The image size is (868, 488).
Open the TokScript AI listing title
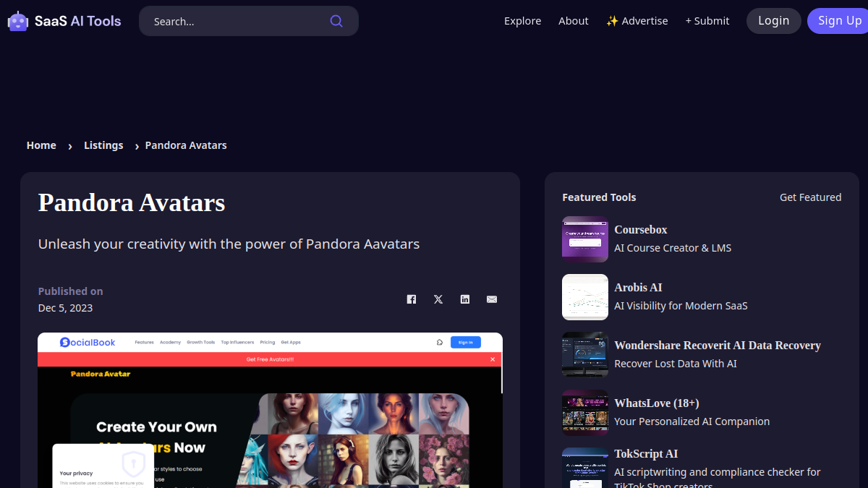tap(646, 453)
